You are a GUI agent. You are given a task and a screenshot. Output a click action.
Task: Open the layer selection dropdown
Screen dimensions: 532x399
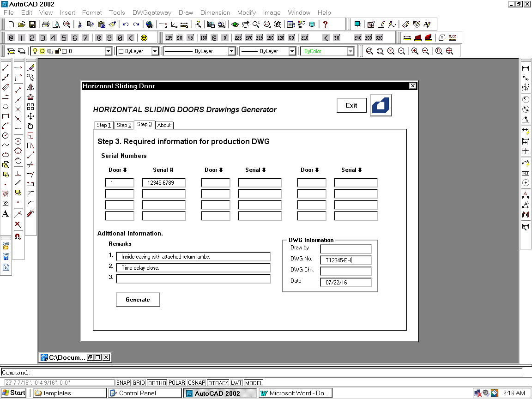[108, 51]
